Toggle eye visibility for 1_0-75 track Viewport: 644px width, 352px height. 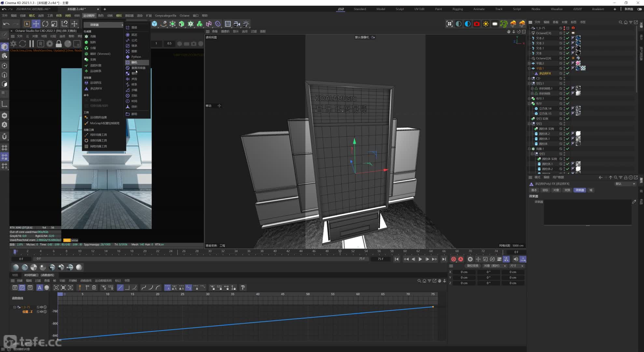(x=42, y=307)
